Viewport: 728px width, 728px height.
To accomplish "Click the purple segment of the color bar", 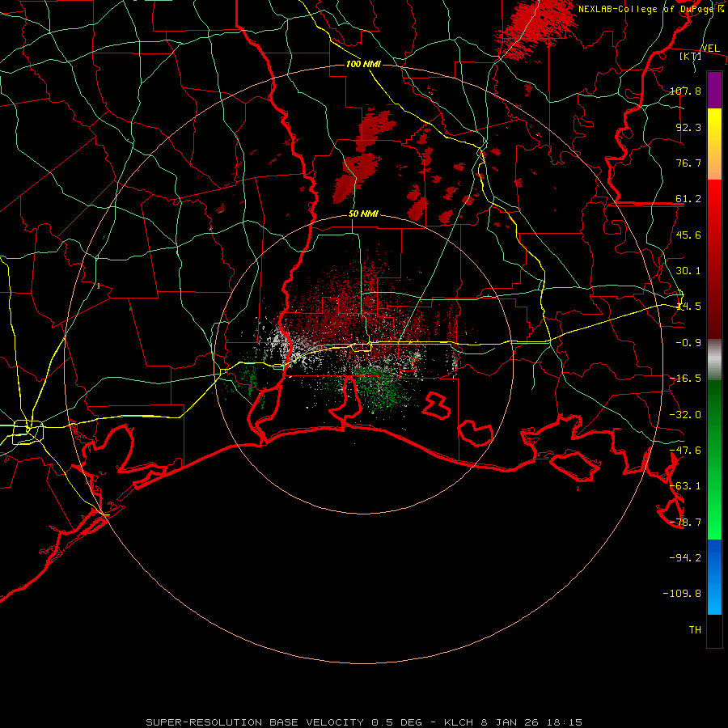I will coord(714,91).
